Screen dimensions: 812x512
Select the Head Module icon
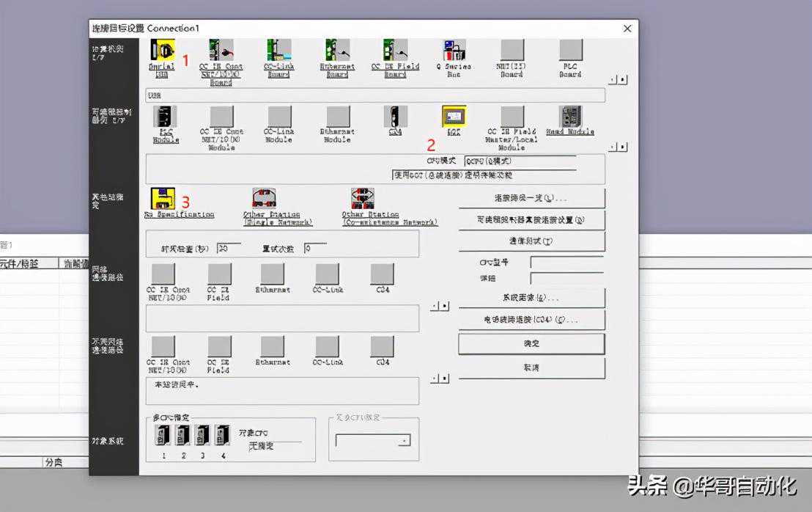(570, 117)
